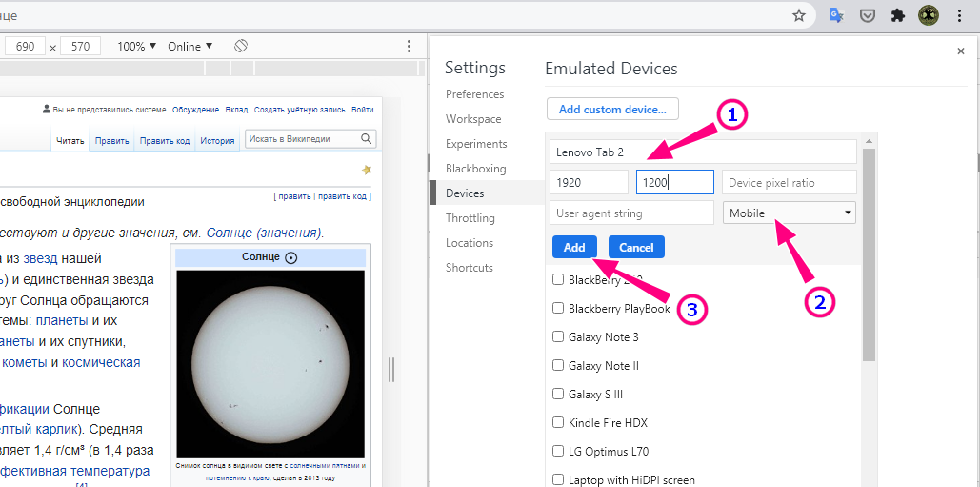The width and height of the screenshot is (980, 487).
Task: Click the Add custom device button
Action: [612, 109]
